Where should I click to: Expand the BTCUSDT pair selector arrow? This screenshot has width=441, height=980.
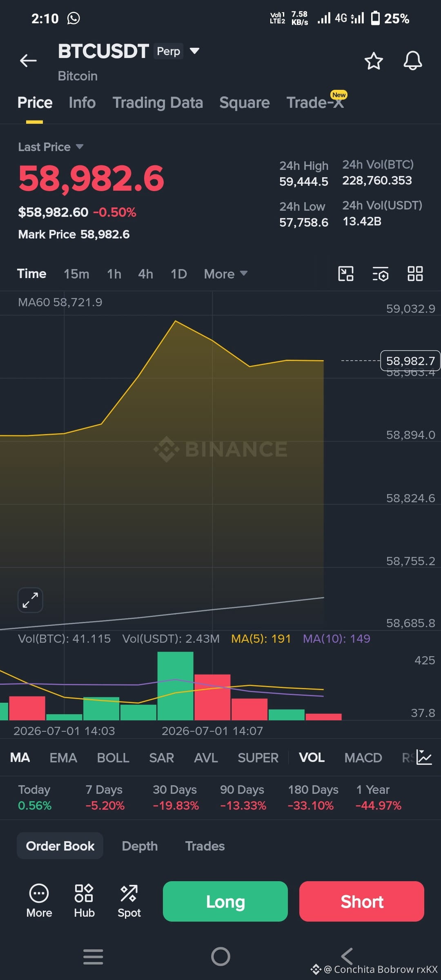[x=195, y=51]
